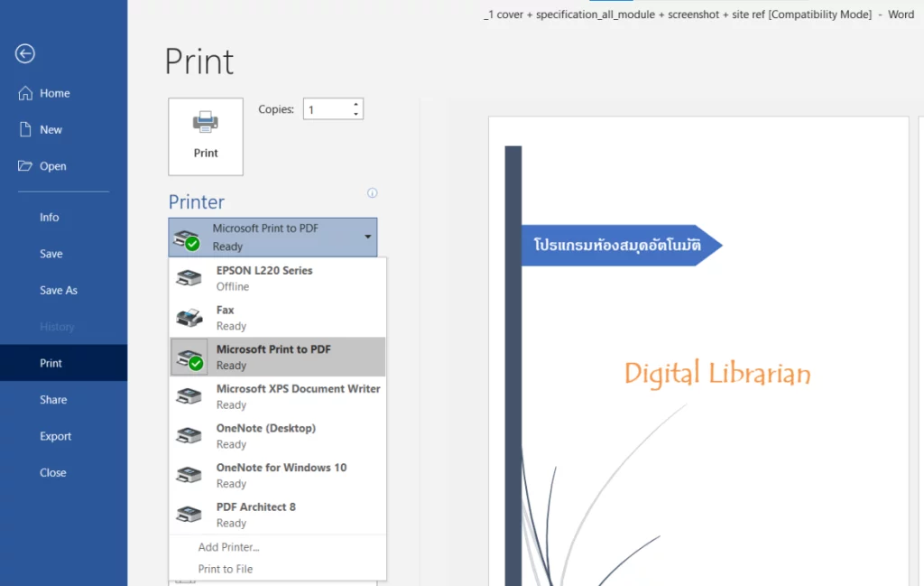Click the back arrow circle icon
This screenshot has width=924, height=586.
25,54
